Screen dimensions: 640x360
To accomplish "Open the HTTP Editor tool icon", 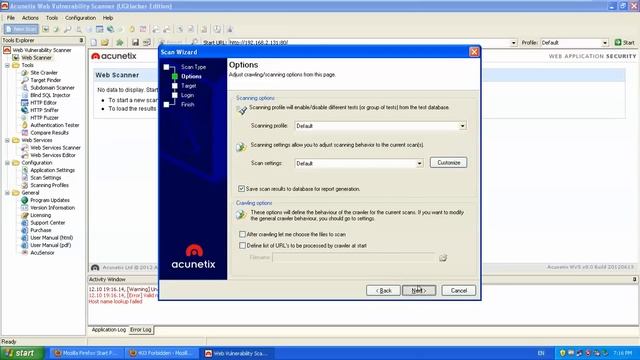I will [24, 102].
